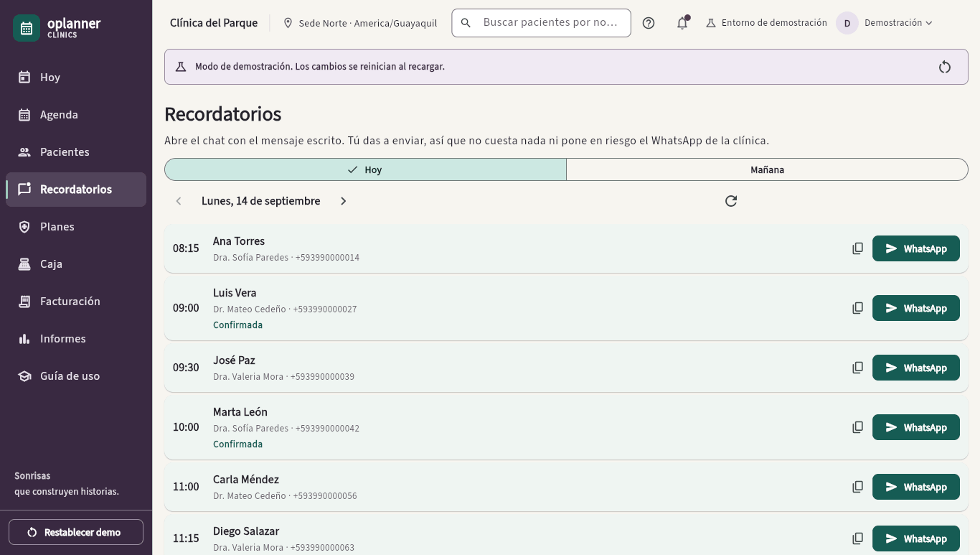
Task: Copy message for Diego Salazar
Action: pos(857,538)
